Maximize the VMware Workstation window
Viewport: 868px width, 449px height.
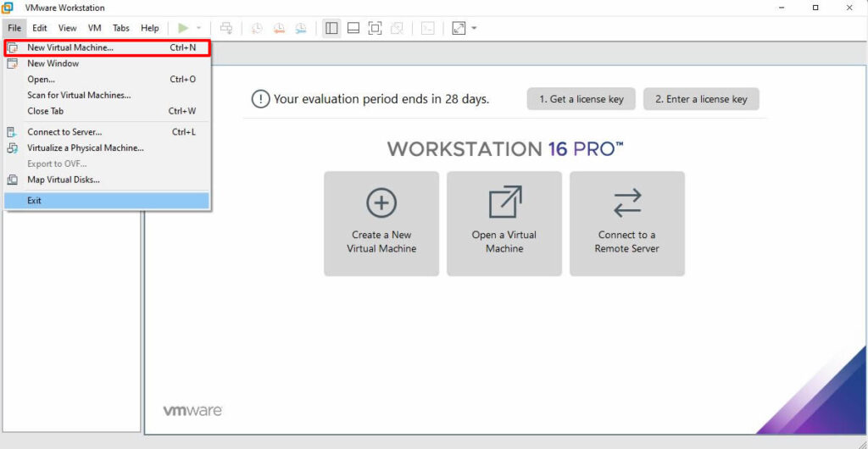pos(815,8)
